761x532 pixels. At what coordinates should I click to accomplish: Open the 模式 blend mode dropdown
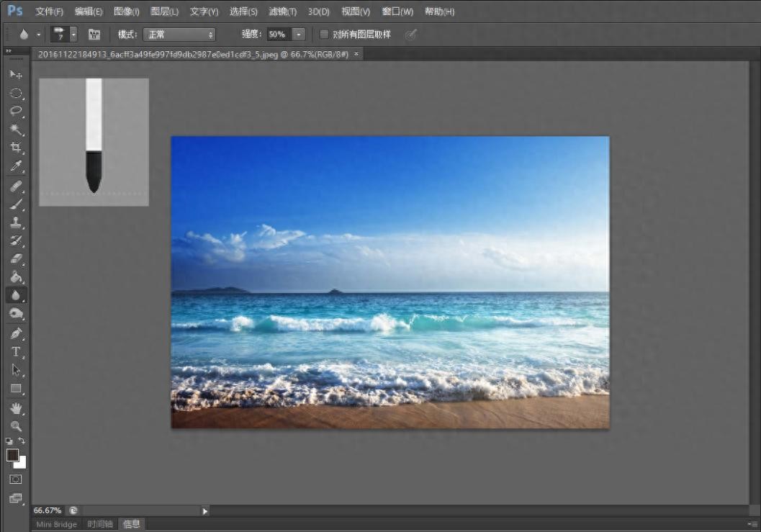[x=179, y=34]
